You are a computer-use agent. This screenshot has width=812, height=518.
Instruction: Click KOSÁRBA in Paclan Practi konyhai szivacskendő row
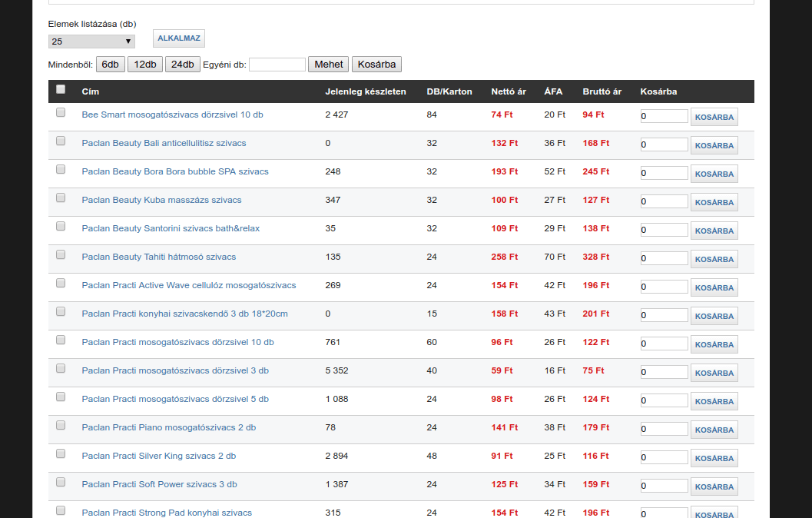(714, 317)
